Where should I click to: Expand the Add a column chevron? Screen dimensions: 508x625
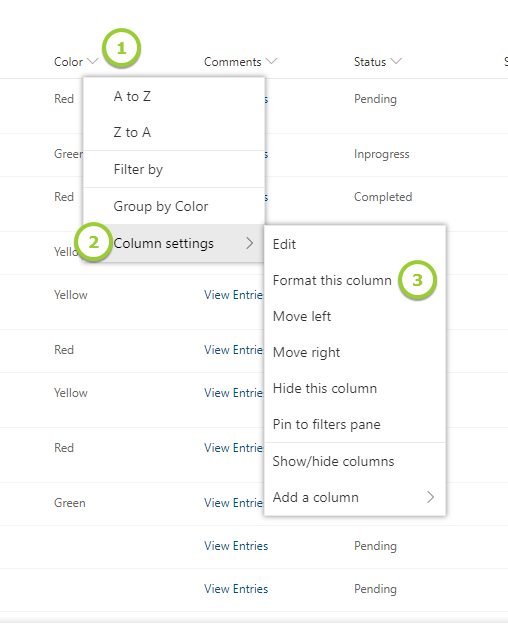pos(430,497)
